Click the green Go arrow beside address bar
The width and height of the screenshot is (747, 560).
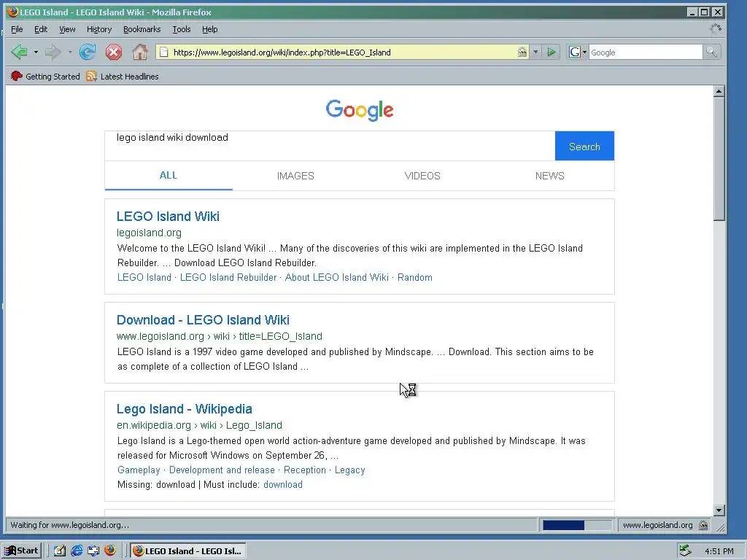[551, 52]
